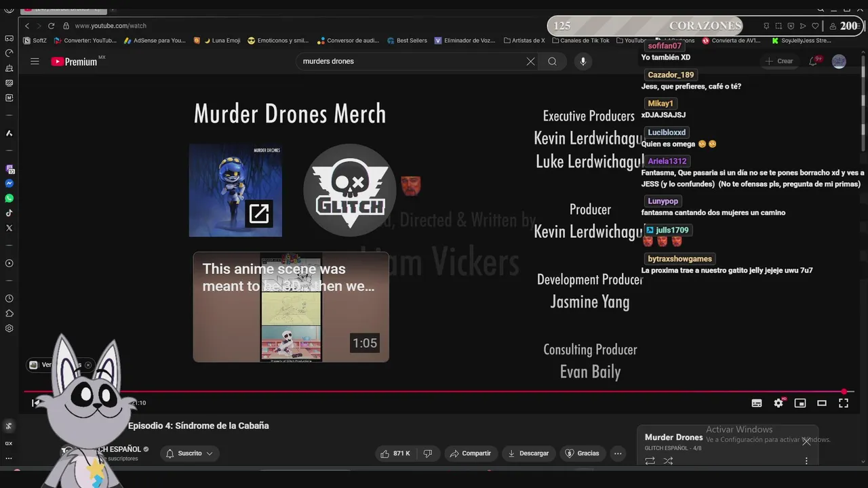
Task: Play suggested 'This anime scene' video card
Action: pos(291,307)
